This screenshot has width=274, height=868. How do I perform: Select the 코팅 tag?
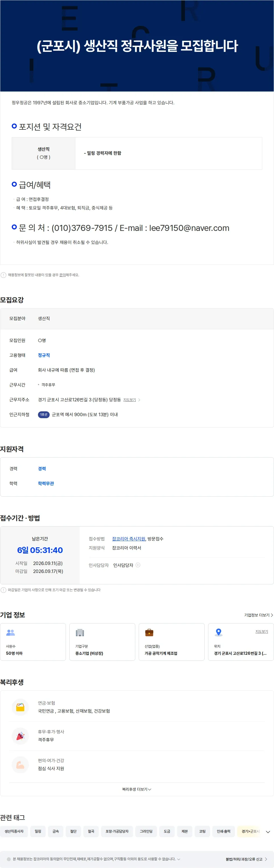point(202,831)
